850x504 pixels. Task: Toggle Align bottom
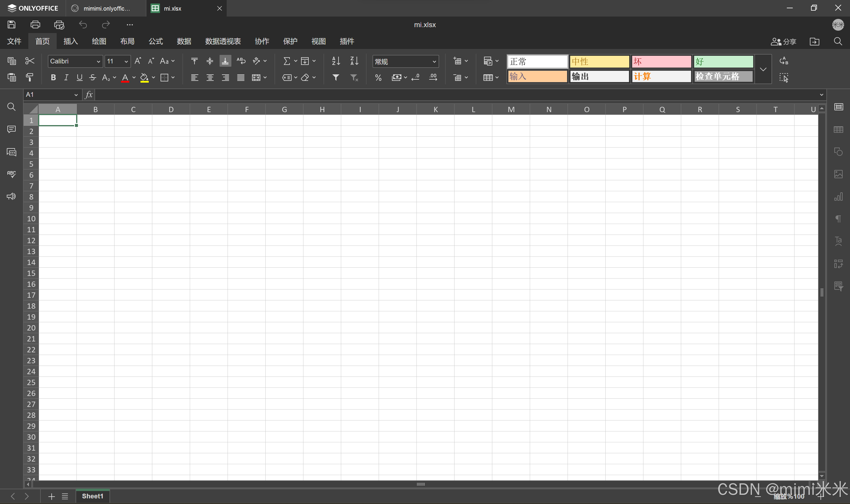pos(225,61)
